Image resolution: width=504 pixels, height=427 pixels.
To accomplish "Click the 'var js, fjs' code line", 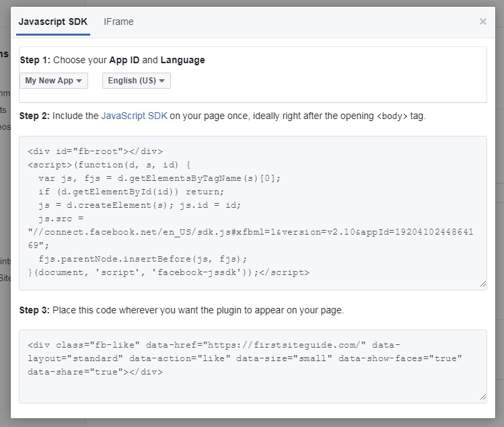I will coord(159,178).
